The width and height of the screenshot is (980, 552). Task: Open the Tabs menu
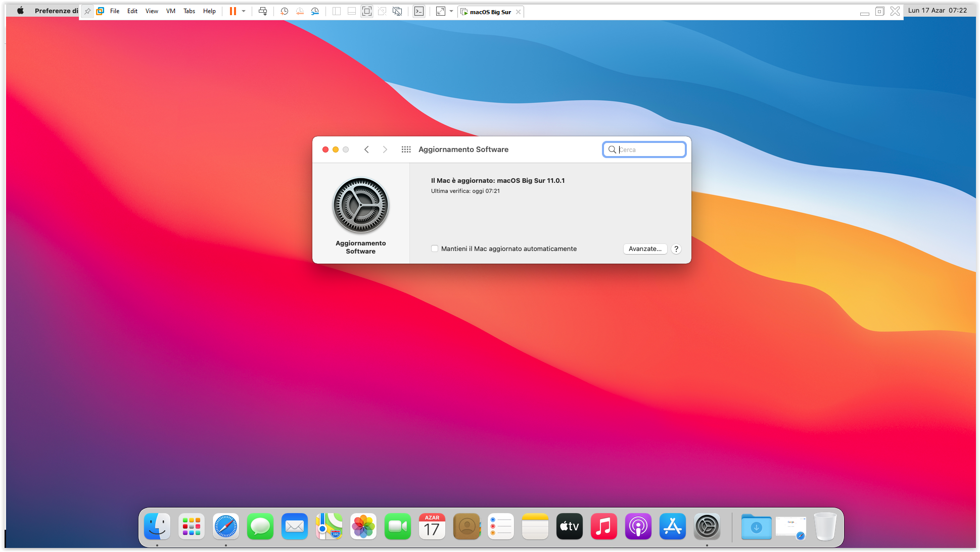click(x=189, y=11)
